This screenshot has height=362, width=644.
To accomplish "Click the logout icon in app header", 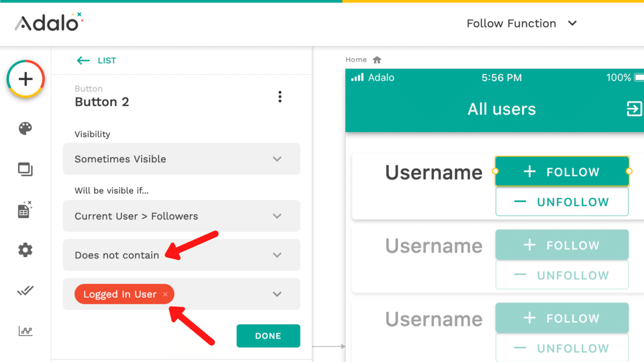I will [x=634, y=109].
